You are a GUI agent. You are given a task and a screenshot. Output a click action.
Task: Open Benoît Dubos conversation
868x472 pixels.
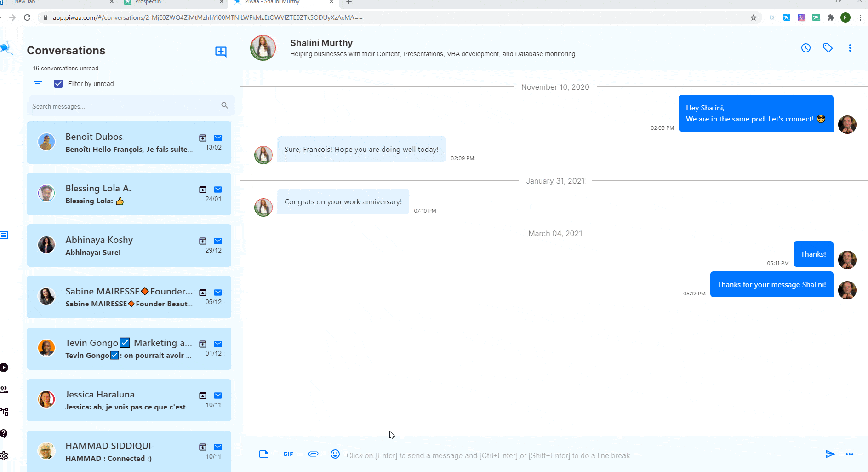coord(129,143)
